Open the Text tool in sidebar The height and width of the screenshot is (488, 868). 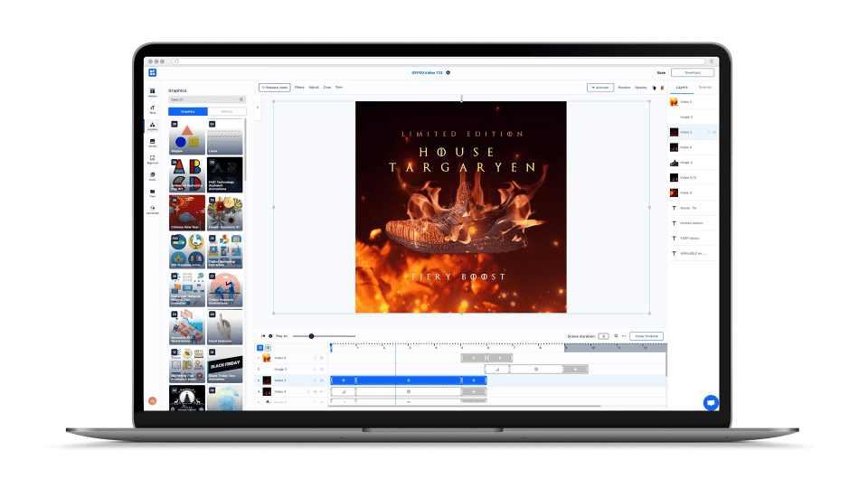pos(153,109)
